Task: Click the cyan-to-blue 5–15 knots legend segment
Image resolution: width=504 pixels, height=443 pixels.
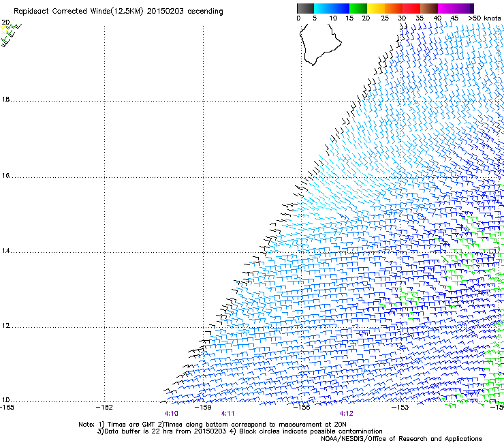Action: coord(332,8)
